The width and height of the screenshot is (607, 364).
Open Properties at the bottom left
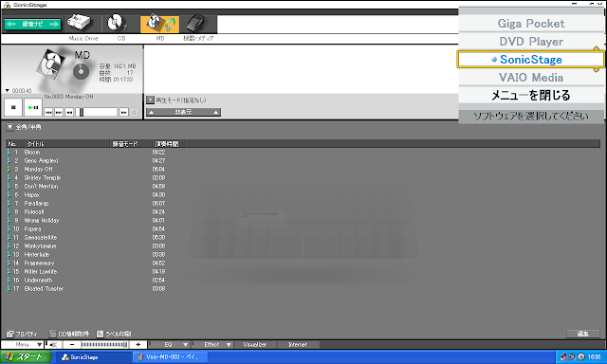[22, 334]
